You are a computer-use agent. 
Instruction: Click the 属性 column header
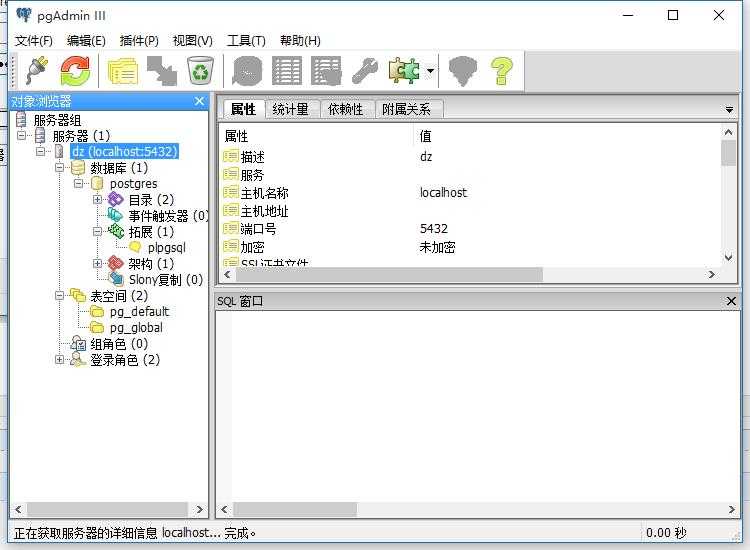click(318, 136)
